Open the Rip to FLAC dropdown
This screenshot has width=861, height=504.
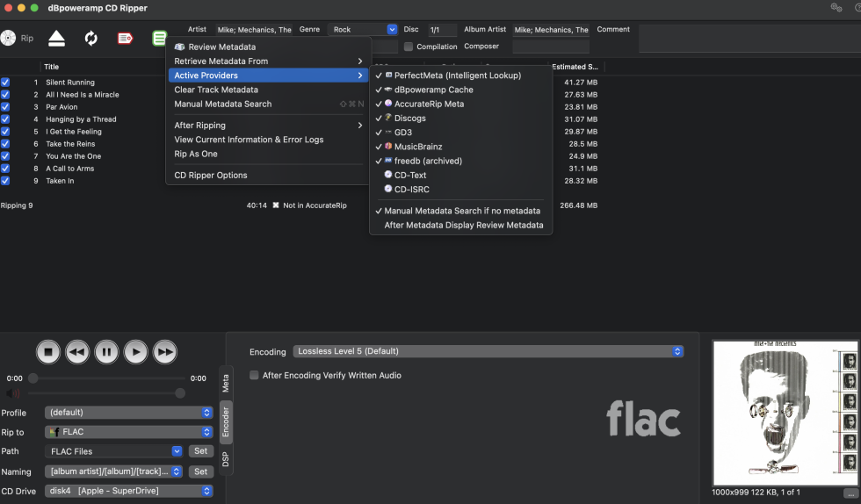click(x=128, y=432)
